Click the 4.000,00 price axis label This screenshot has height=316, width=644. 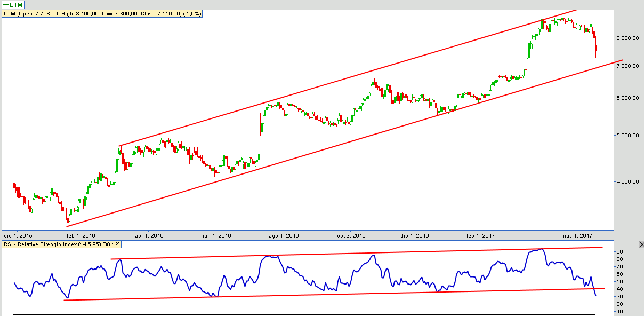[627, 182]
